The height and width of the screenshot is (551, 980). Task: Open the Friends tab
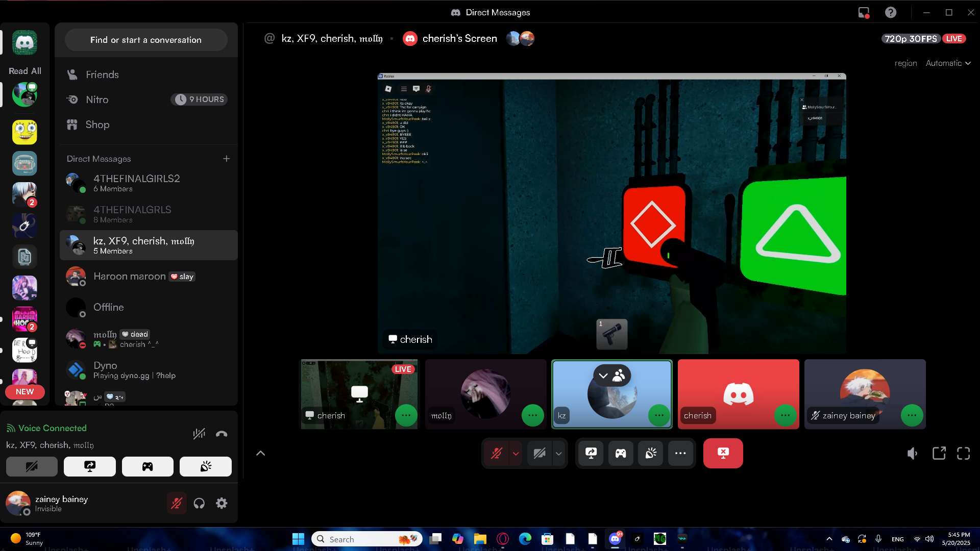(x=102, y=74)
